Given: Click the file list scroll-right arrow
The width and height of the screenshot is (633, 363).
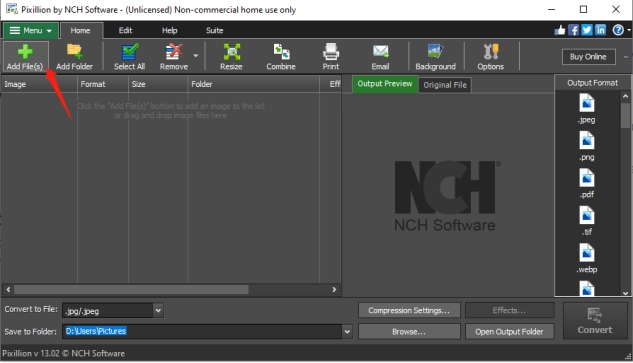Looking at the screenshot, I should pyautogui.click(x=334, y=290).
